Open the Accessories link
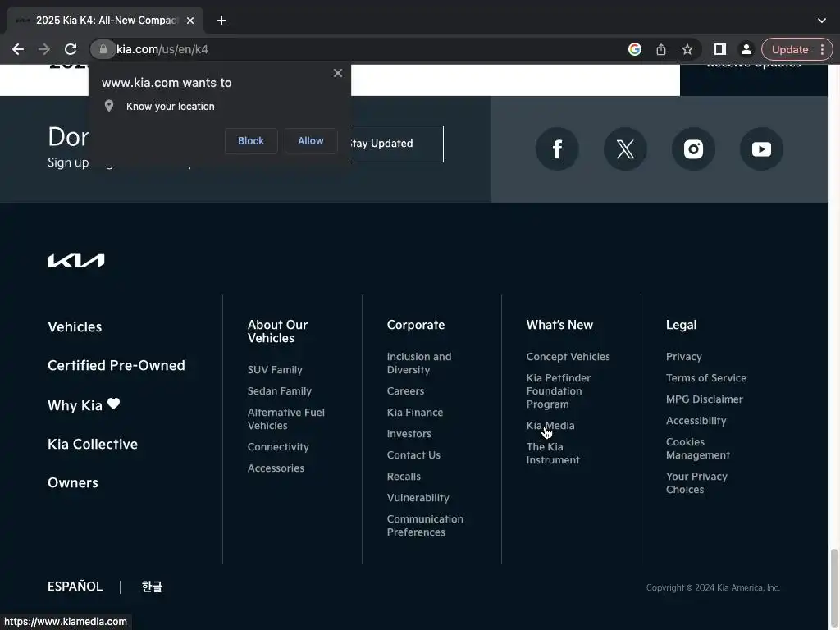840x630 pixels. pos(276,468)
